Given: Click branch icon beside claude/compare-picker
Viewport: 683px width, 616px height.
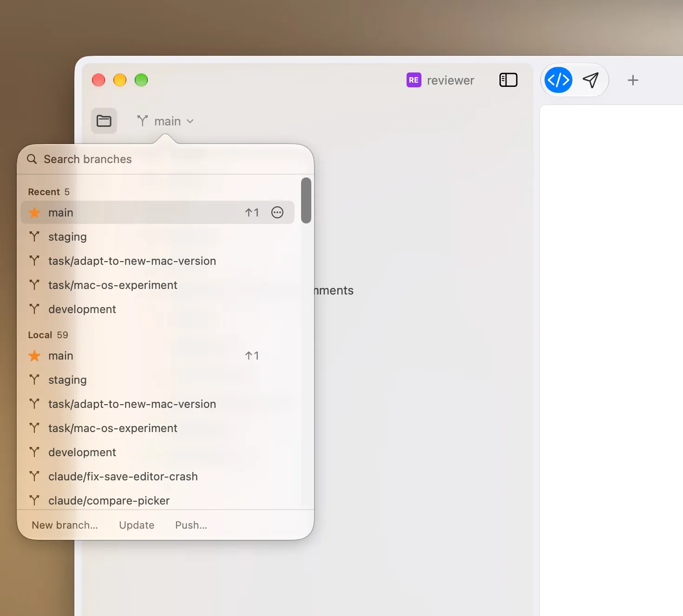Looking at the screenshot, I should click(34, 500).
